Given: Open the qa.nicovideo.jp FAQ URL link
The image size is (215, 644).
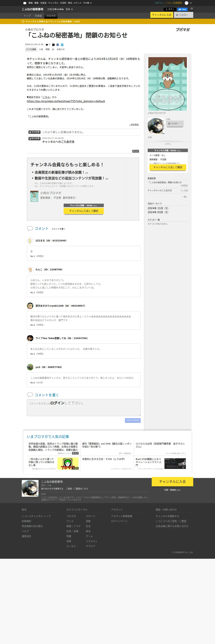Looking at the screenshot, I should click(66, 101).
